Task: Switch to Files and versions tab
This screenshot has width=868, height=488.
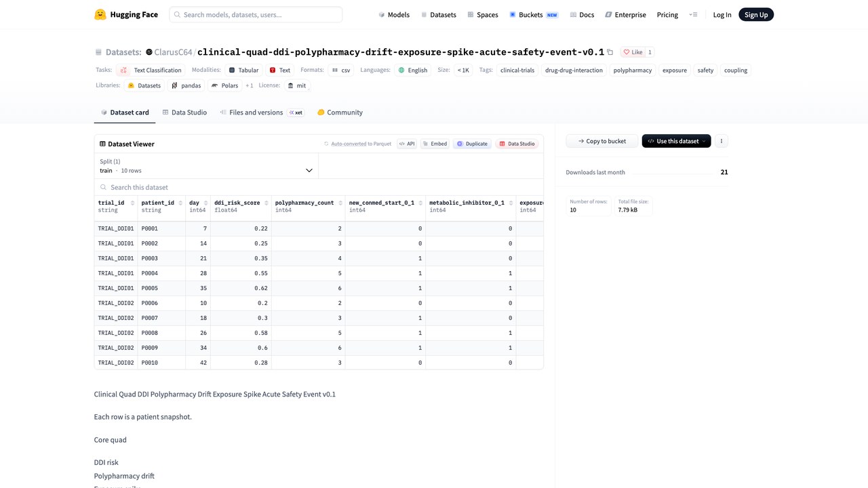Action: (x=262, y=113)
